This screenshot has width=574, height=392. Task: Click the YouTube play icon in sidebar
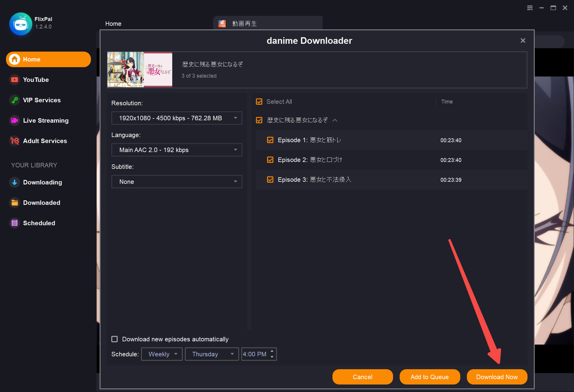click(14, 80)
